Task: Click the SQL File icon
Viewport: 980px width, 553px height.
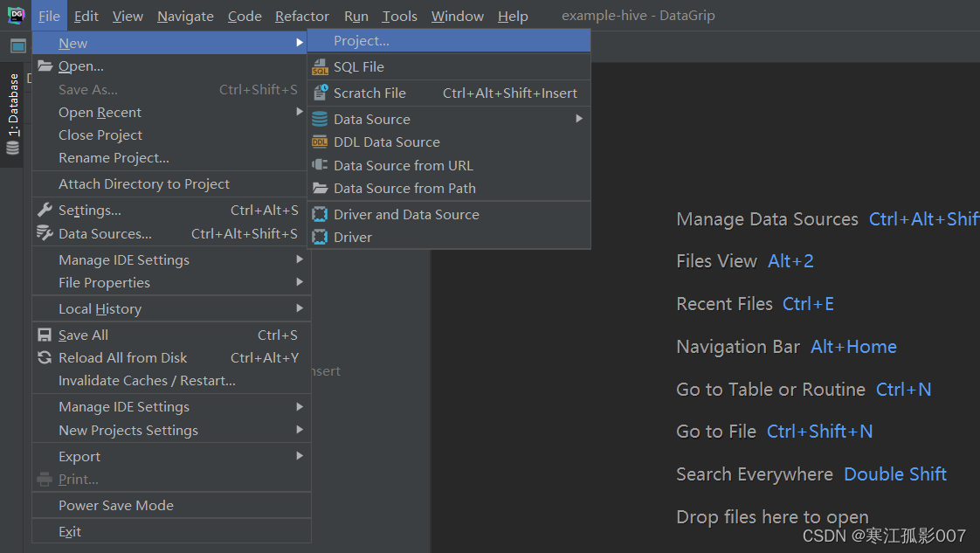Action: pyautogui.click(x=320, y=67)
